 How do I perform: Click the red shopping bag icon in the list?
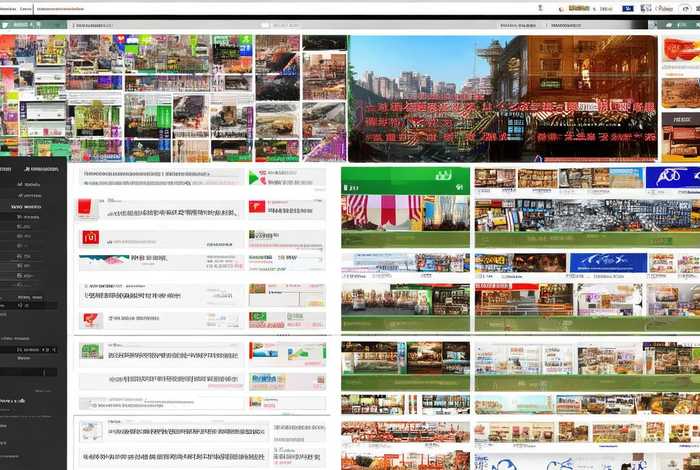[87, 237]
